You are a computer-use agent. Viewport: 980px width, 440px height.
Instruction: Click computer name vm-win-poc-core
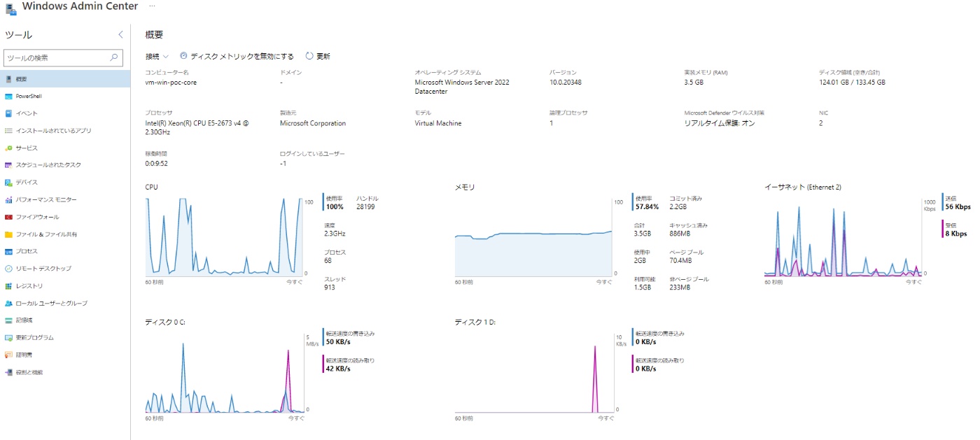coord(171,83)
